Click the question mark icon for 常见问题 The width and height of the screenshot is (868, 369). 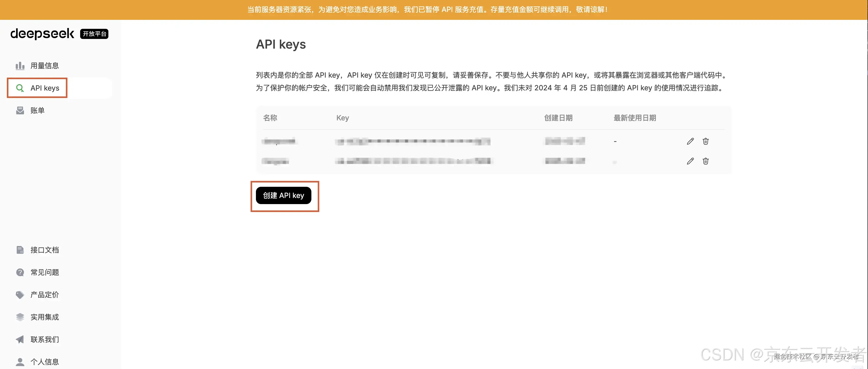tap(20, 272)
